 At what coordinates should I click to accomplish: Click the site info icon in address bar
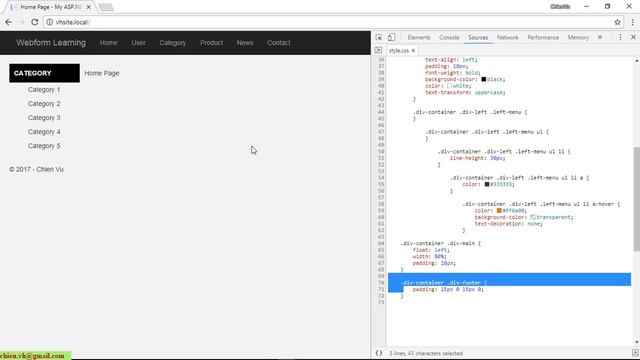pyautogui.click(x=49, y=22)
